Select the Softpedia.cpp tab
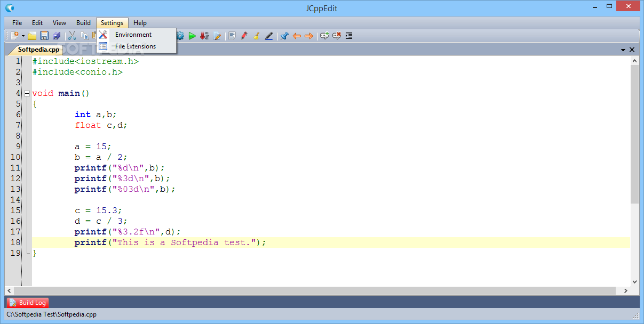The height and width of the screenshot is (324, 644). coord(38,50)
